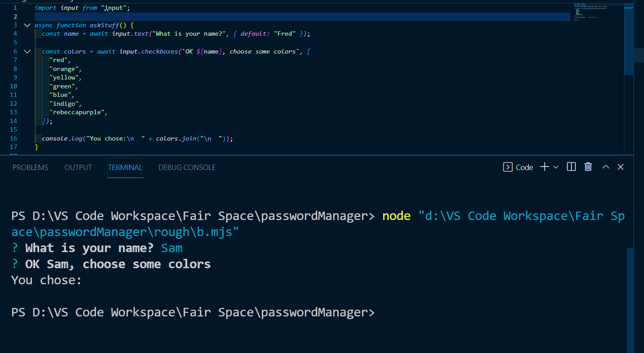This screenshot has width=644, height=353.
Task: Split the terminal pane
Action: tap(571, 166)
